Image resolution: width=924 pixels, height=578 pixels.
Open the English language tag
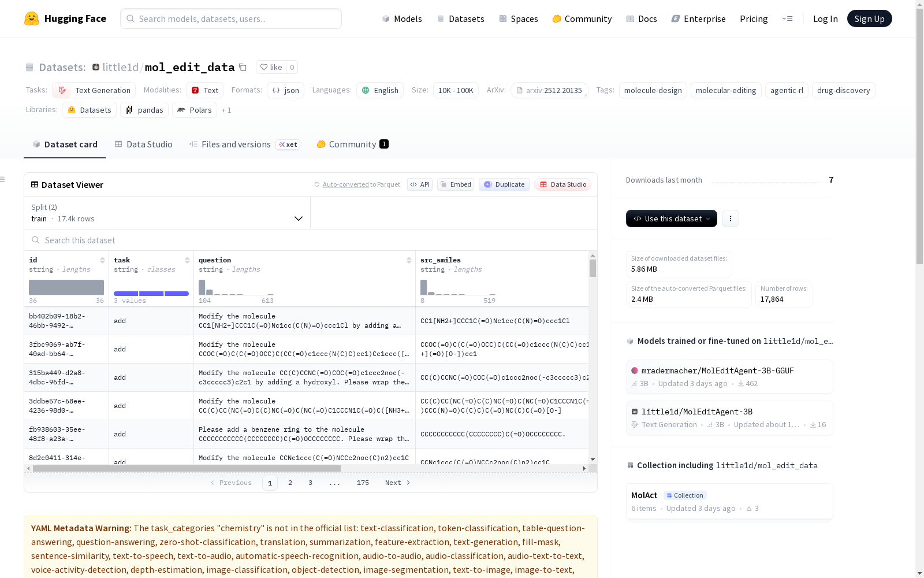380,90
